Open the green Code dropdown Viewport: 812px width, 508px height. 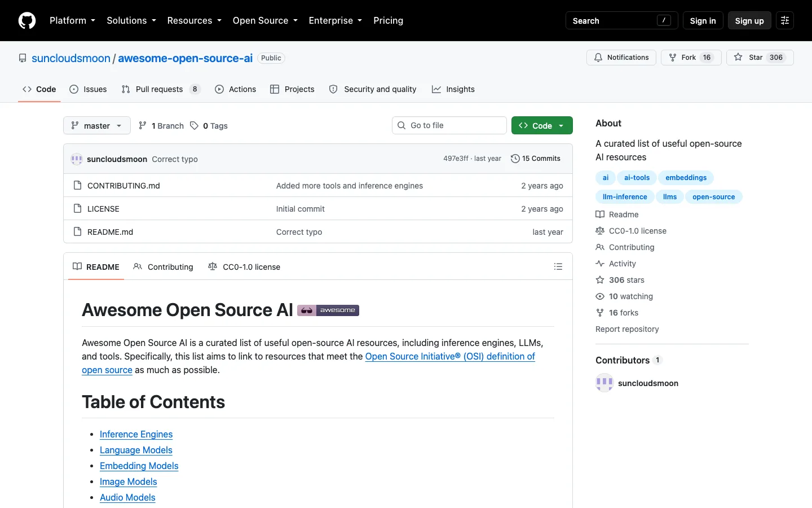tap(542, 125)
